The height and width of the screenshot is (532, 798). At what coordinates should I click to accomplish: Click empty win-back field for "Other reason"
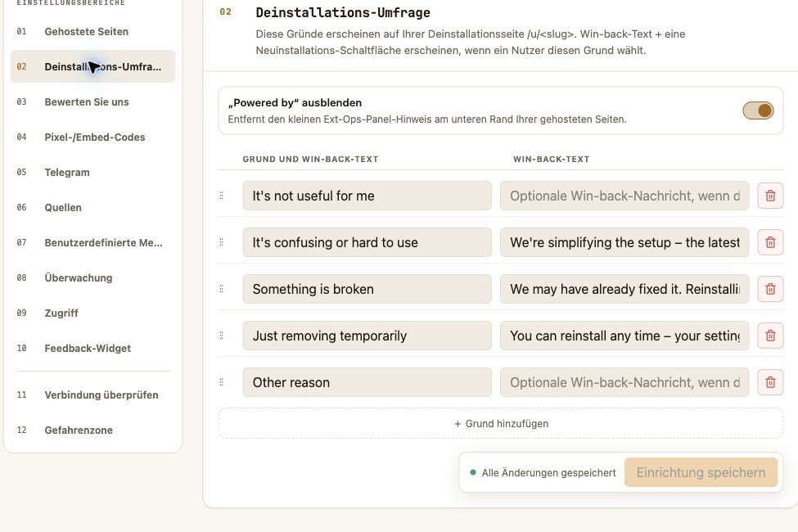point(624,382)
